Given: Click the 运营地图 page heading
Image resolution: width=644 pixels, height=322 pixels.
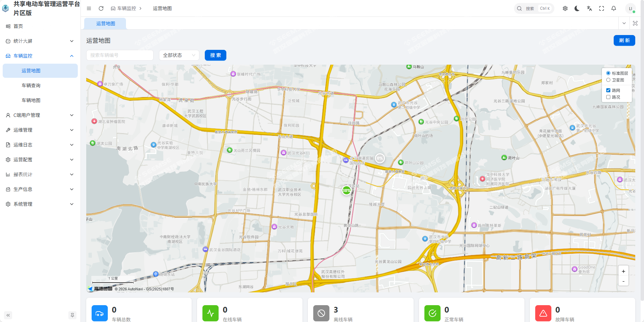Looking at the screenshot, I should (x=98, y=40).
